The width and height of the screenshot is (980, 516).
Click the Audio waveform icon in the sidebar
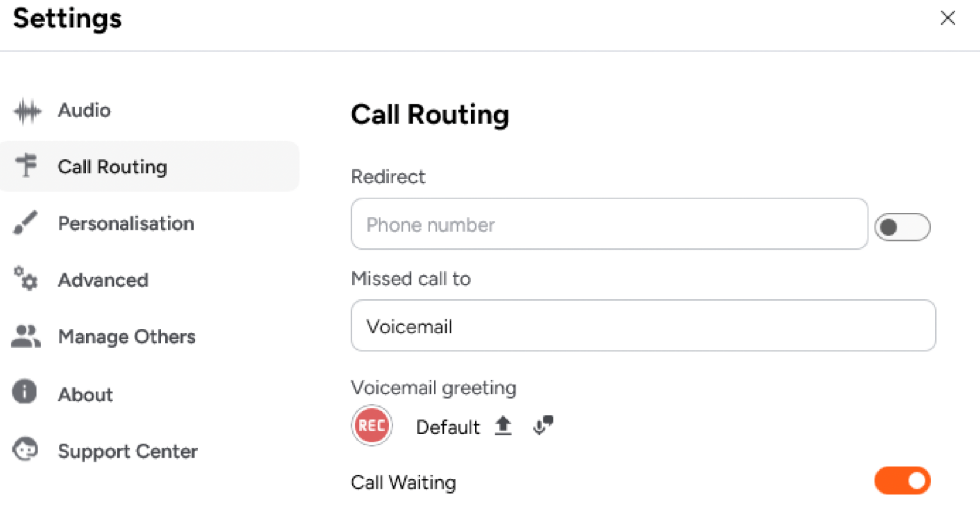tap(27, 111)
